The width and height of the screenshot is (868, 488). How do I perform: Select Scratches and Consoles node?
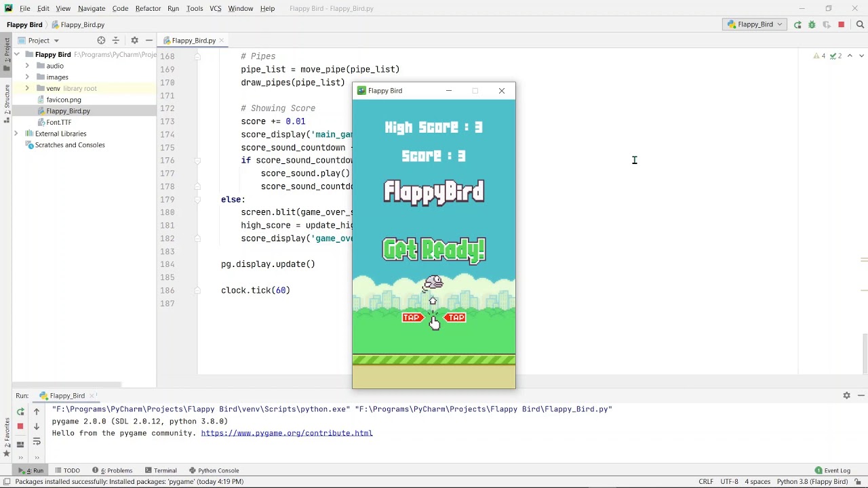click(70, 145)
